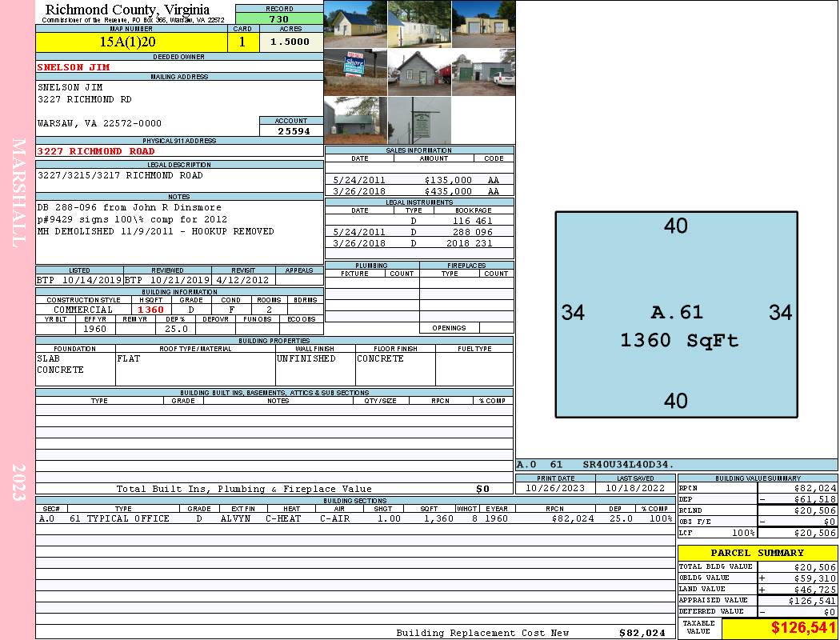Select the Building Replacement Cost New label
This screenshot has width=840, height=640.
pyautogui.click(x=482, y=633)
